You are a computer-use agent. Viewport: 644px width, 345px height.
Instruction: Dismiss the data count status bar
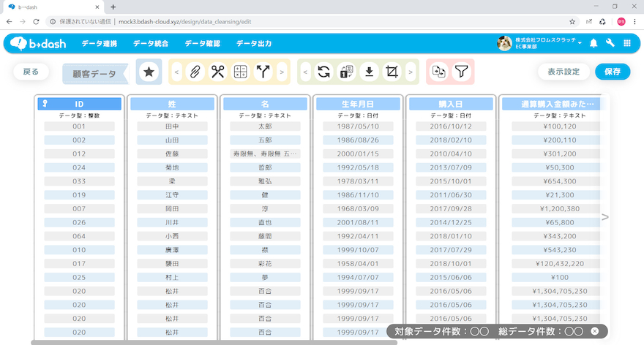pos(595,332)
